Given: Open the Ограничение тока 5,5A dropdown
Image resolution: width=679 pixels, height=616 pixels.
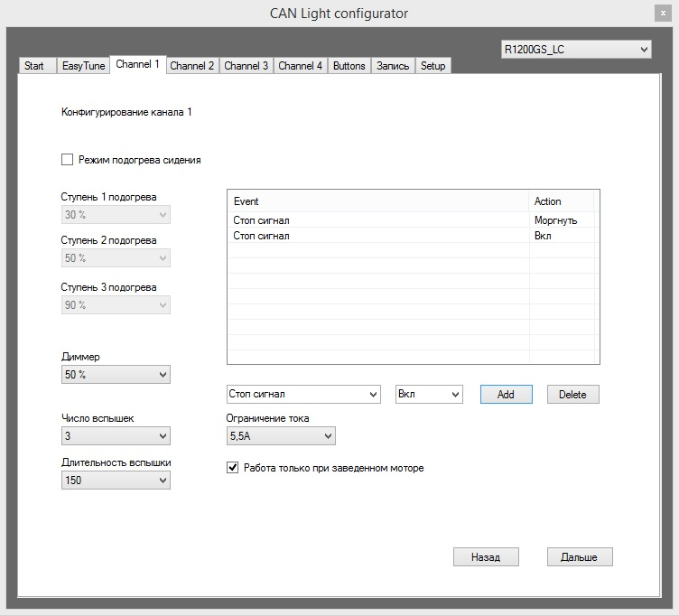Looking at the screenshot, I should click(x=280, y=436).
